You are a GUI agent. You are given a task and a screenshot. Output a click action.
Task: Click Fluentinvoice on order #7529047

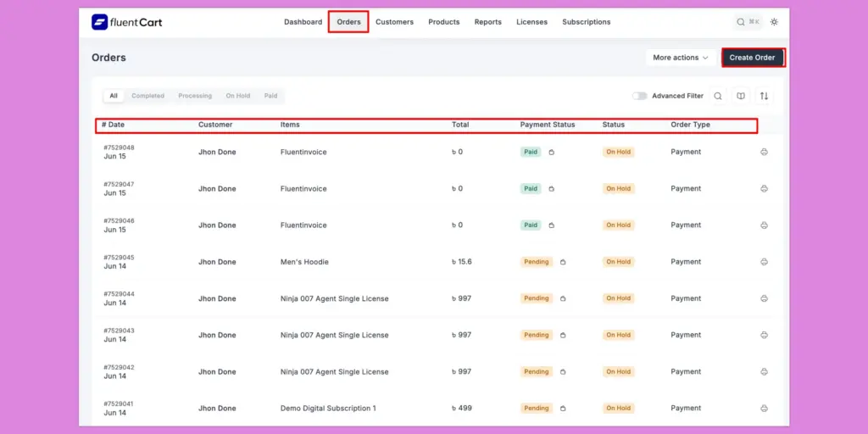[303, 189]
